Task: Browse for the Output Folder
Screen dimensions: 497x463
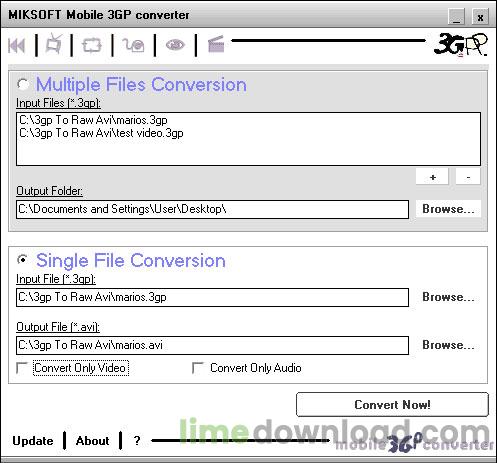Action: (448, 209)
